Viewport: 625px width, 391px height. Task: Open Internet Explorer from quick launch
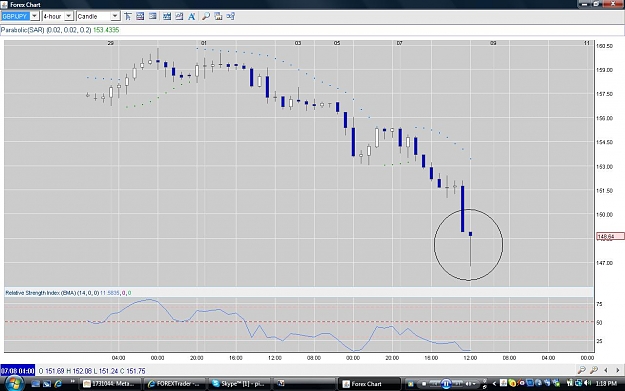coord(58,384)
